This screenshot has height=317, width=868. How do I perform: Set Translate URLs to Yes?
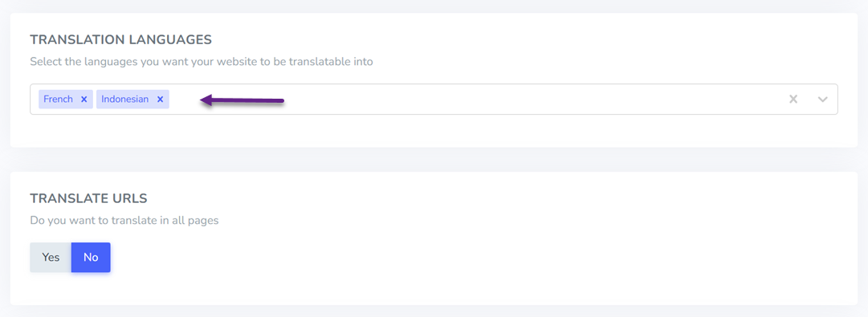tap(51, 258)
